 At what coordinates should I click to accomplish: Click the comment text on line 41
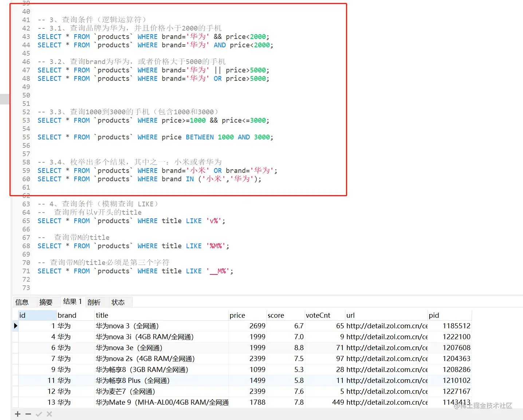tap(92, 20)
